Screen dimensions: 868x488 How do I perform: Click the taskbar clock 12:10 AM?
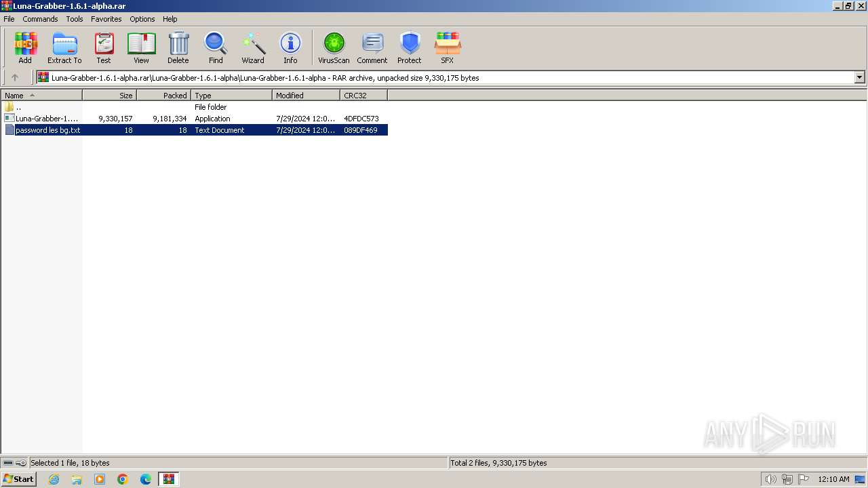pyautogui.click(x=833, y=479)
